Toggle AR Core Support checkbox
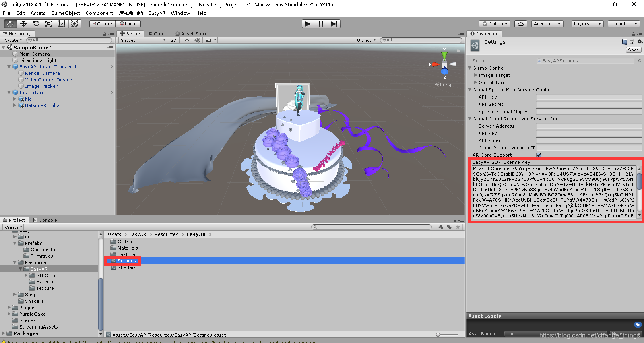Image resolution: width=644 pixels, height=343 pixels. [539, 155]
